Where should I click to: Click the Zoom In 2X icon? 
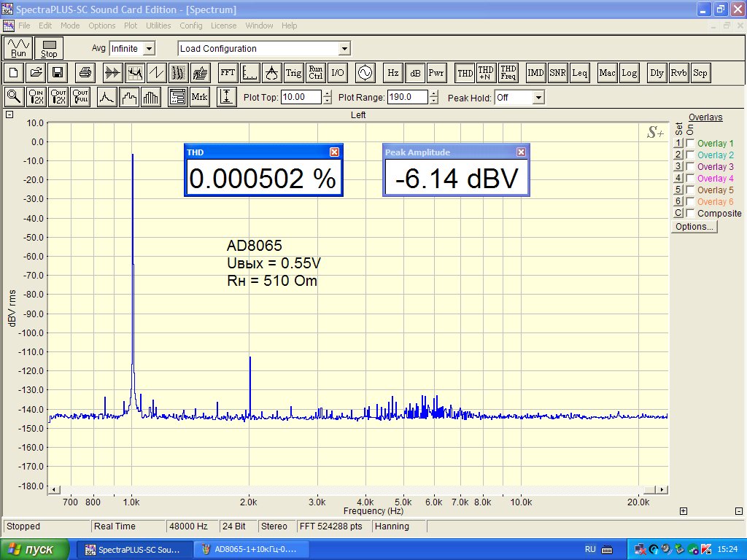[36, 97]
